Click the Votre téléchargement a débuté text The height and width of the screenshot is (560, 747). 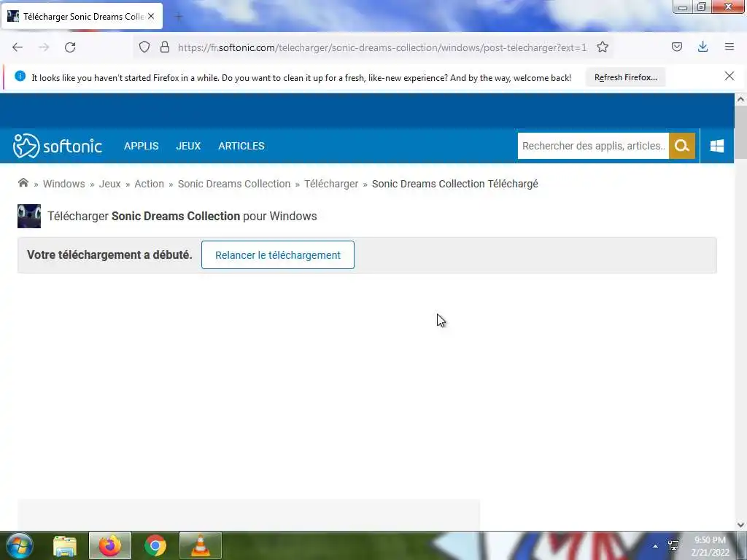(109, 254)
